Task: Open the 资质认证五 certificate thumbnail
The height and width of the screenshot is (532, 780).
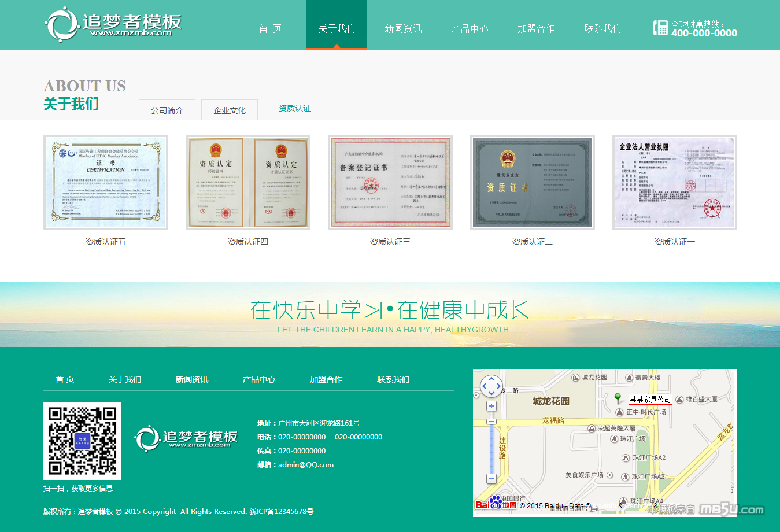Action: click(x=106, y=182)
